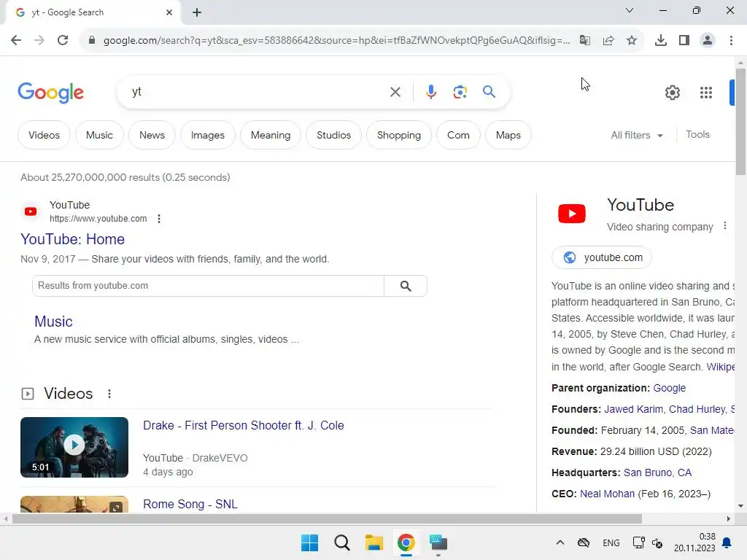Open Chad Hurley founder link
The width and height of the screenshot is (747, 560).
pos(697,409)
